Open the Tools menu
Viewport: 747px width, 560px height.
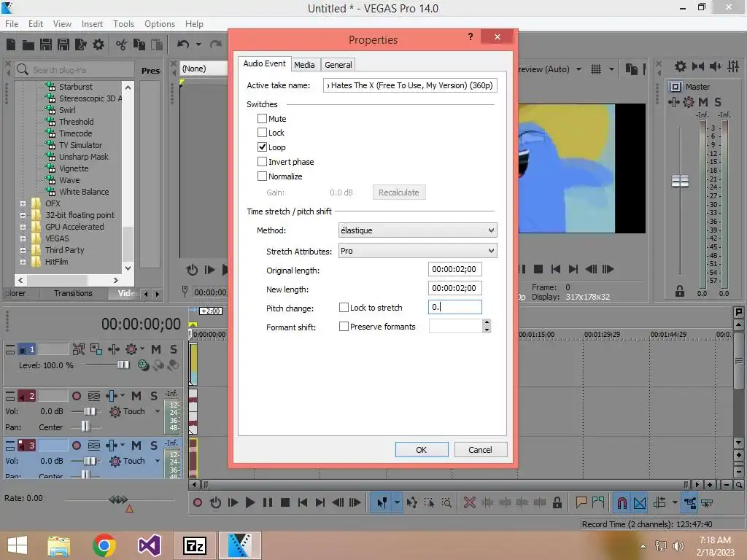pyautogui.click(x=123, y=24)
